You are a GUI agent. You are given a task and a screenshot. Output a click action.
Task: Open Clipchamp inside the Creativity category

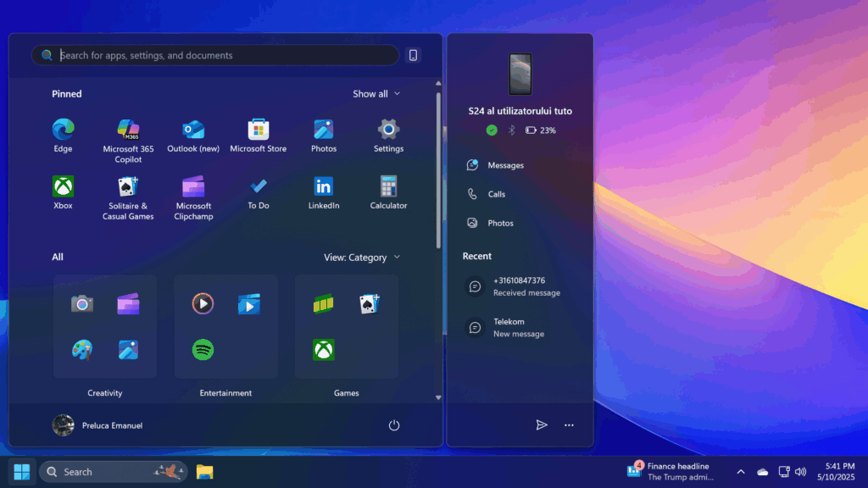point(128,304)
